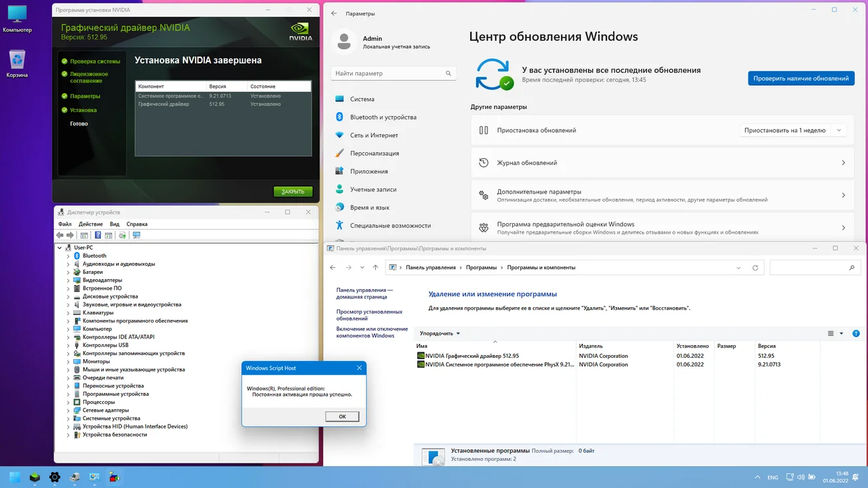This screenshot has width=868, height=488.
Task: Click the Control Panel icon on the taskbar
Action: point(94,477)
